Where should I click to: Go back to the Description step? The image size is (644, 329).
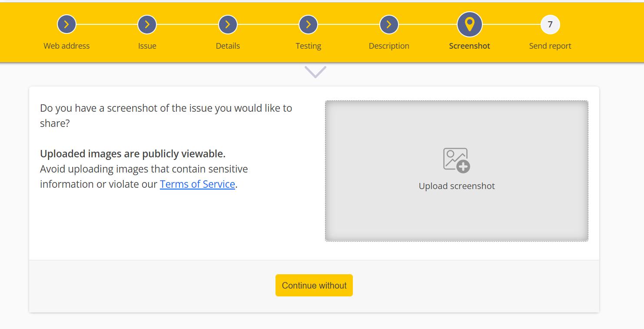[x=388, y=45]
